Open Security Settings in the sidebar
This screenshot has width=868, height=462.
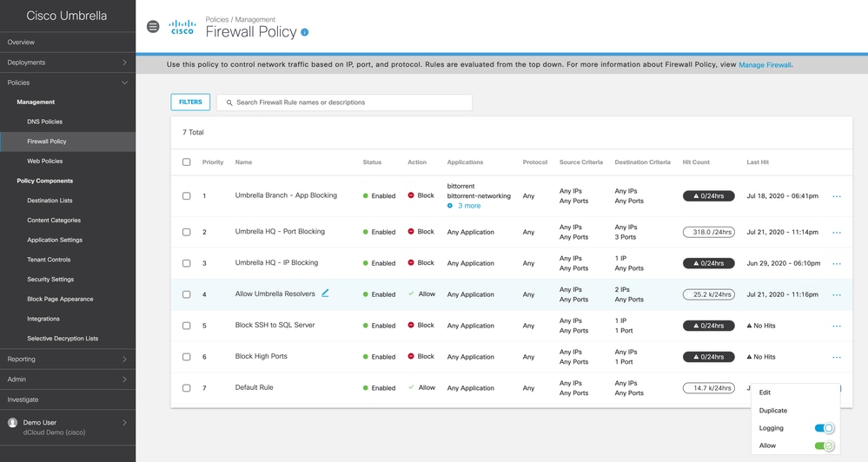[x=50, y=280]
